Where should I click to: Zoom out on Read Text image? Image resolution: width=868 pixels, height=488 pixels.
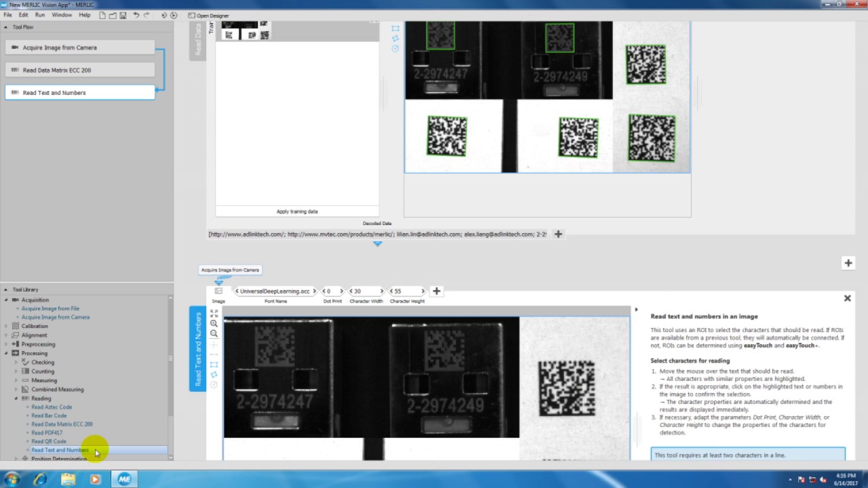214,333
